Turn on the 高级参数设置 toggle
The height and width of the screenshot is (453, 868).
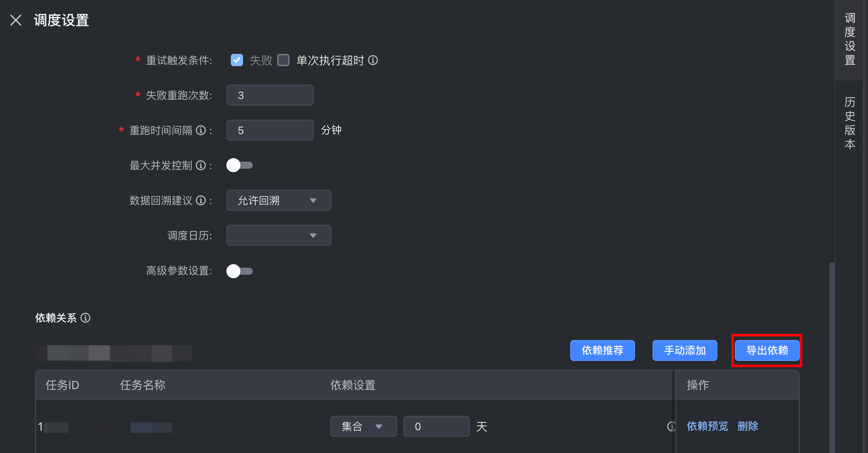[x=239, y=271]
